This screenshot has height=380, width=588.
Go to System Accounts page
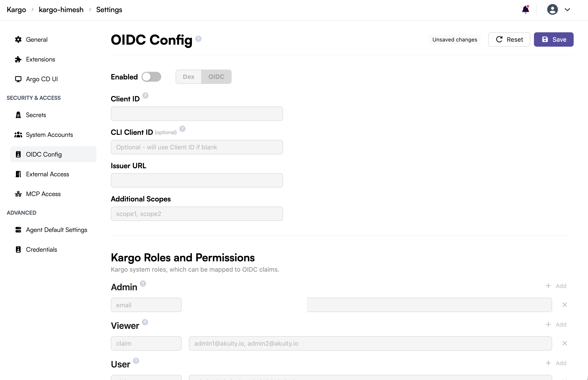(53, 135)
